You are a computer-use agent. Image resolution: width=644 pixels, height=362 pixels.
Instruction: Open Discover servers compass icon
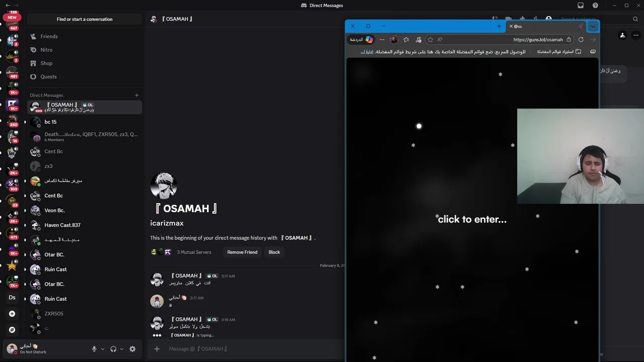(x=12, y=330)
